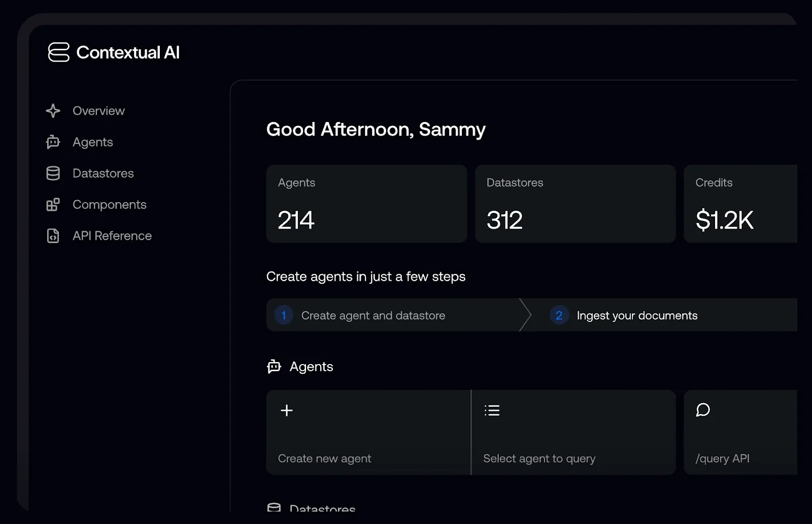Click the list icon on Select agent card

(492, 410)
